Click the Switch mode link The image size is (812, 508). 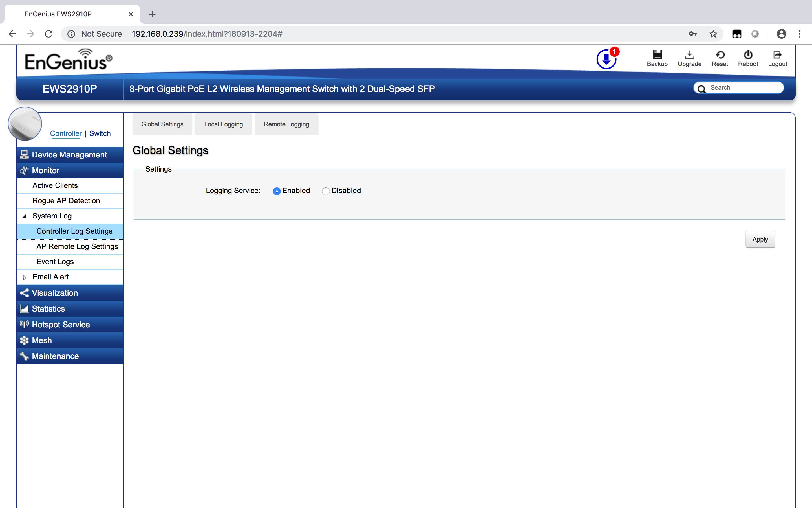pyautogui.click(x=100, y=133)
